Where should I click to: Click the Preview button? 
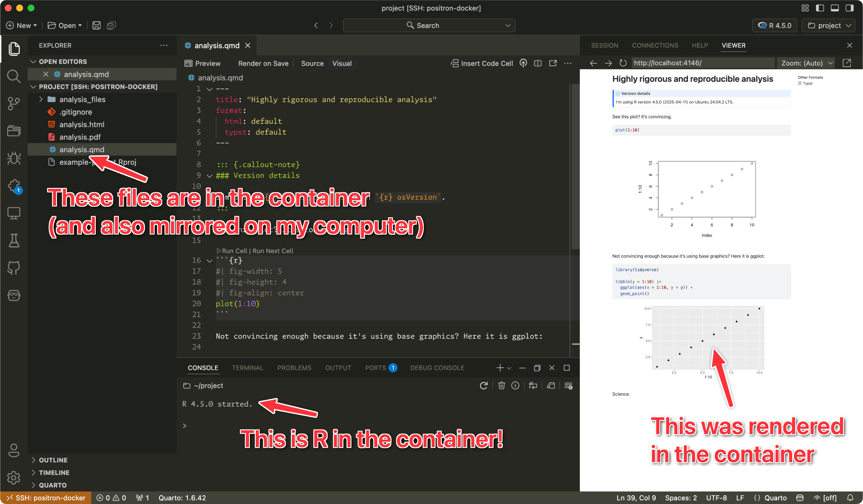(x=202, y=63)
